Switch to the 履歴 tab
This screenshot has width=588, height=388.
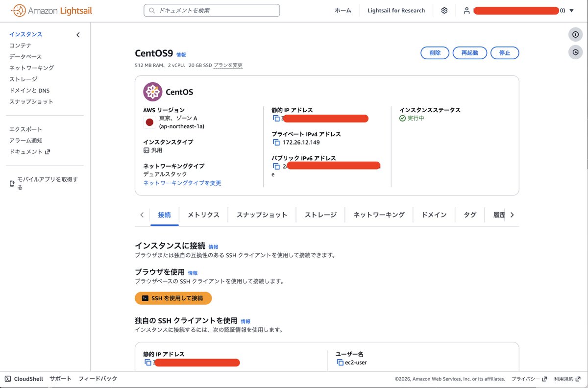(499, 215)
